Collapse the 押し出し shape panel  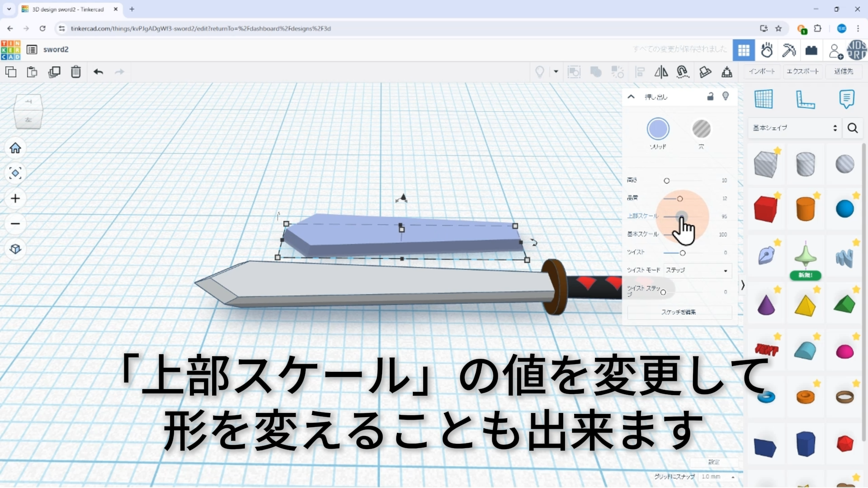[631, 97]
